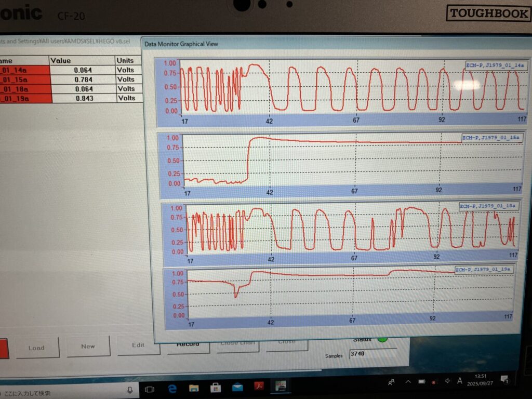
Task: Open Adobe Acrobat Reader from taskbar
Action: point(259,386)
